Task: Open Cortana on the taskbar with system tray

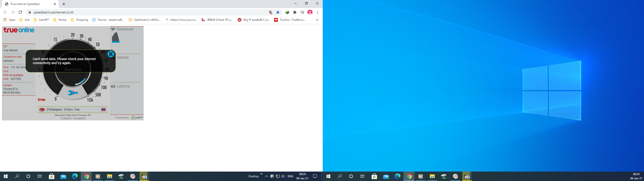Action: 28,176
